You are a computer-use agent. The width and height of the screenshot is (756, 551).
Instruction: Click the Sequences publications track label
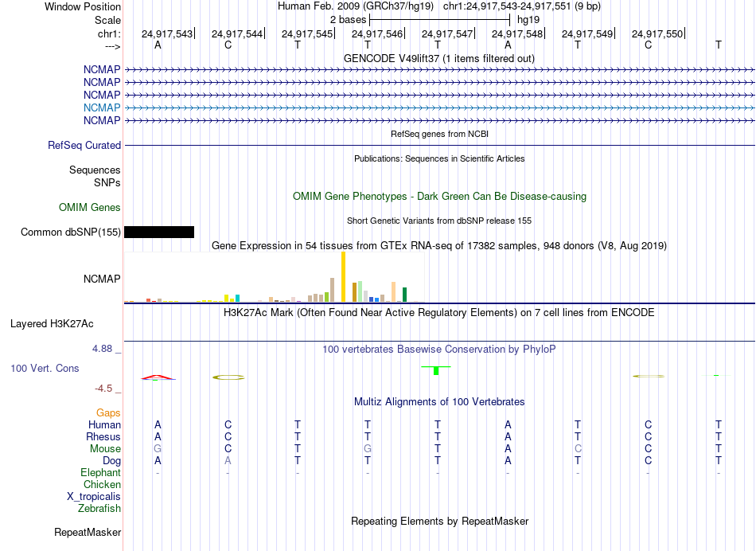(95, 170)
